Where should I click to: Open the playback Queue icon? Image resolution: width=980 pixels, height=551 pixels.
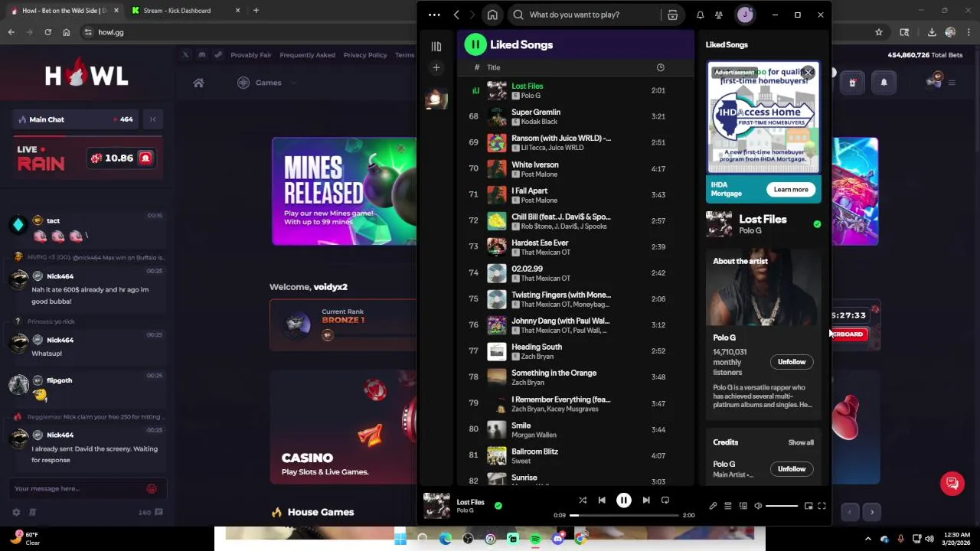(x=728, y=506)
